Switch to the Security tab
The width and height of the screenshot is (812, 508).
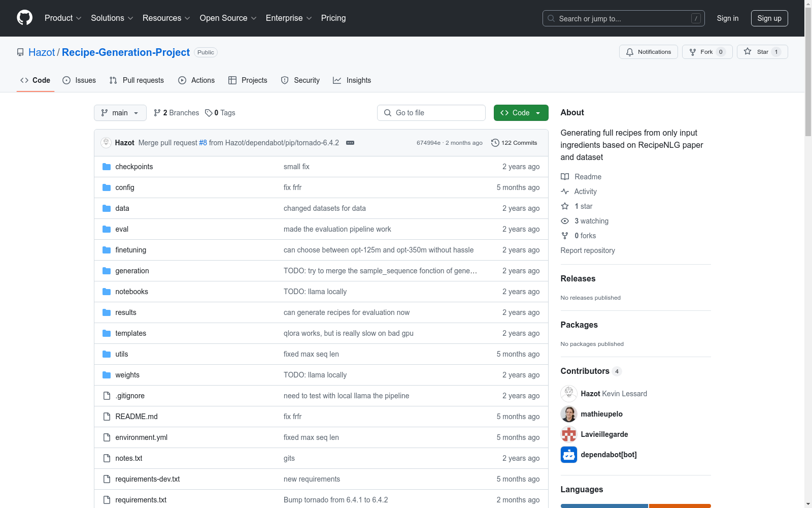coord(300,80)
